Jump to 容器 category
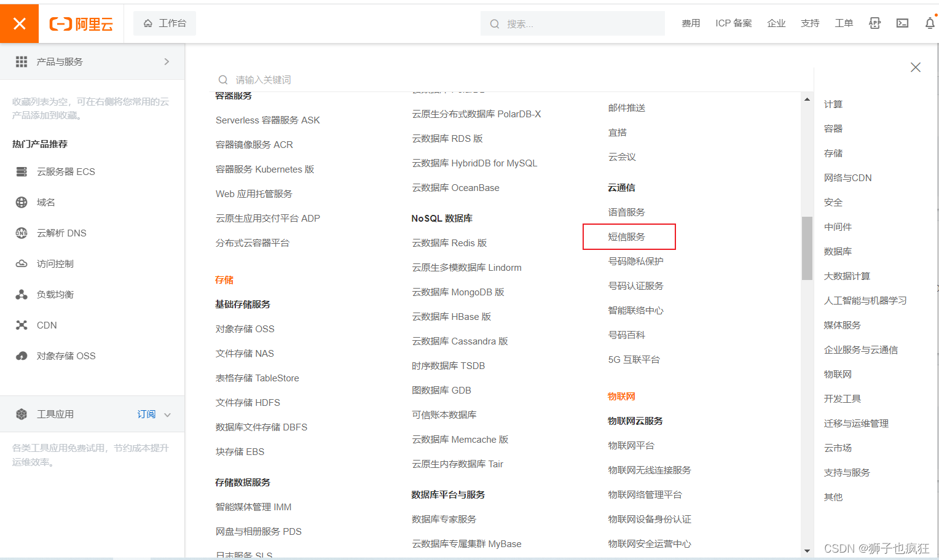The image size is (939, 560). [x=833, y=128]
